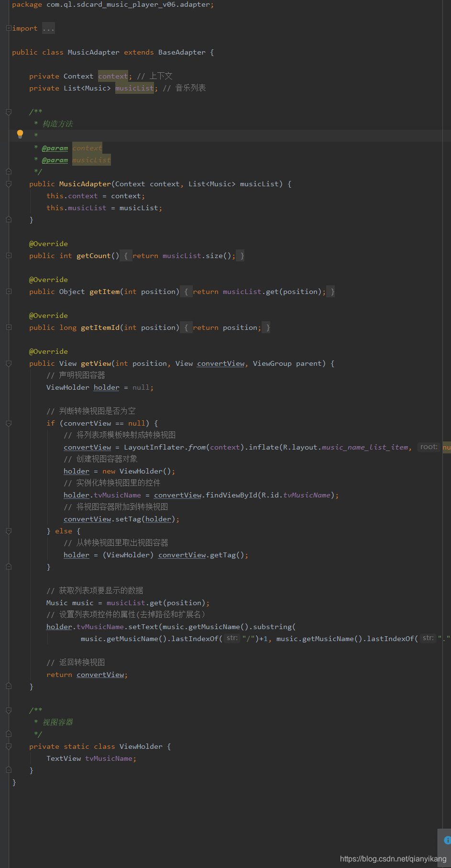Image resolution: width=451 pixels, height=868 pixels.
Task: Click the collapsed import ellipsis placeholder
Action: tap(48, 28)
